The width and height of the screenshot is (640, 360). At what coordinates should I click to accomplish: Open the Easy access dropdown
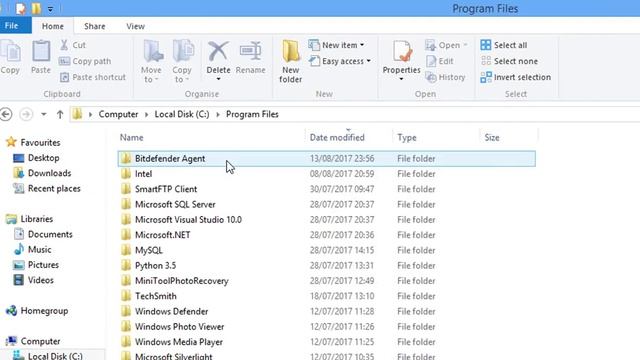tap(340, 61)
